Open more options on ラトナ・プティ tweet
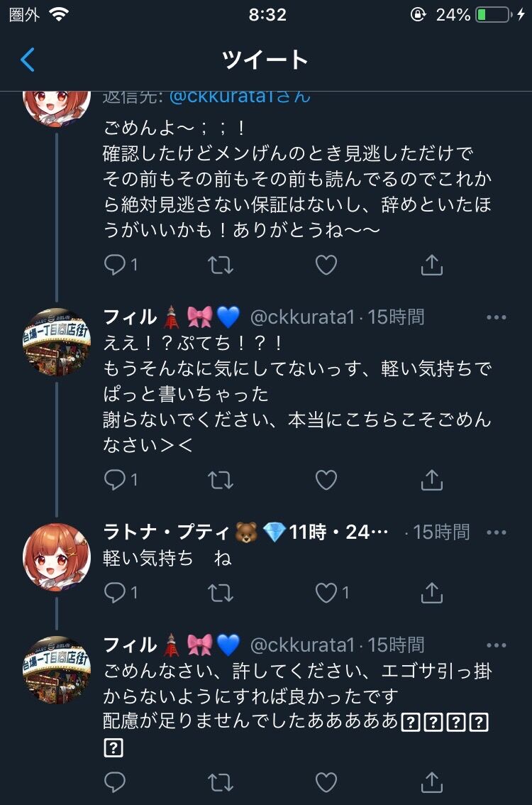 (x=497, y=532)
